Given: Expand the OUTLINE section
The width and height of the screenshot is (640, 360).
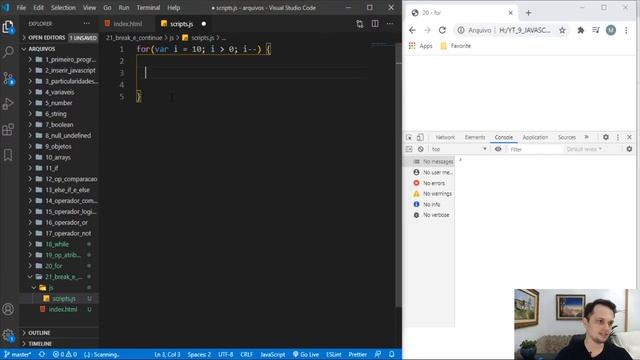Looking at the screenshot, I should tap(39, 333).
